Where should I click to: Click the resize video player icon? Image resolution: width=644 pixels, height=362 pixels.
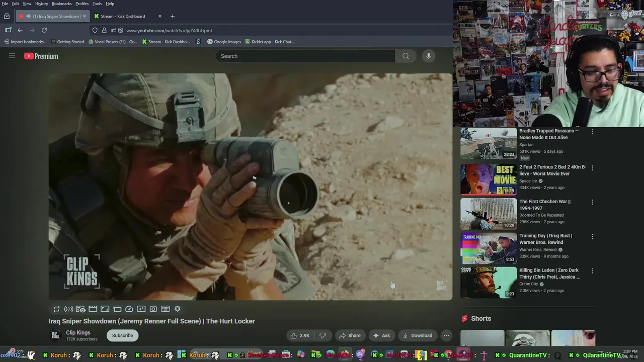point(105,309)
